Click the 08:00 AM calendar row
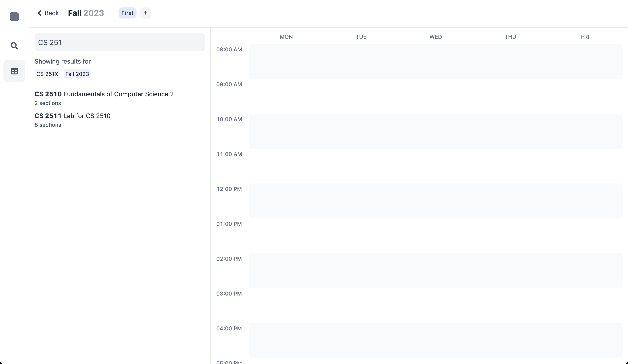628x364 pixels. click(x=435, y=61)
